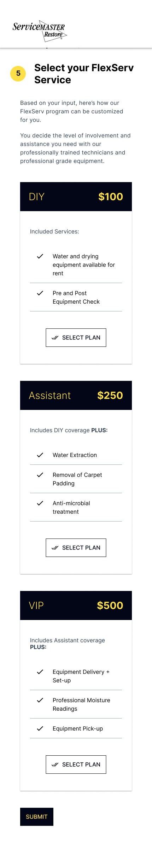Click the DIY $100 plan header
Image resolution: width=152 pixels, height=868 pixels.
coord(76,197)
